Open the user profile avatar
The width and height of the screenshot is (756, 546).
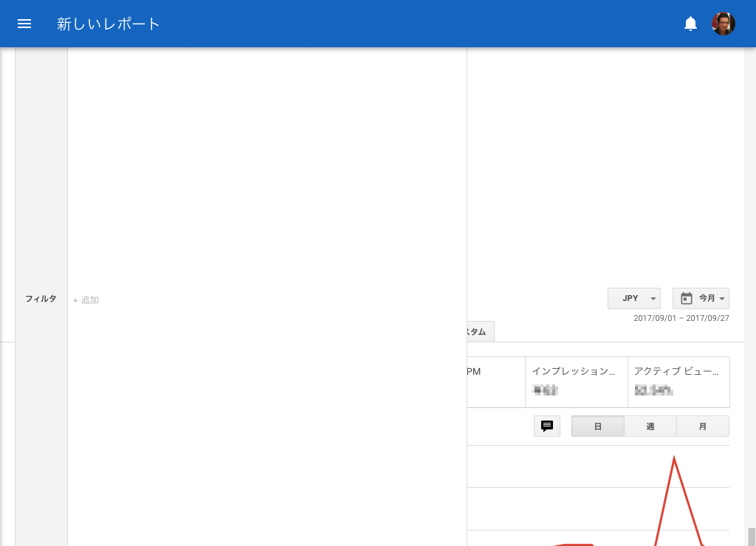724,24
